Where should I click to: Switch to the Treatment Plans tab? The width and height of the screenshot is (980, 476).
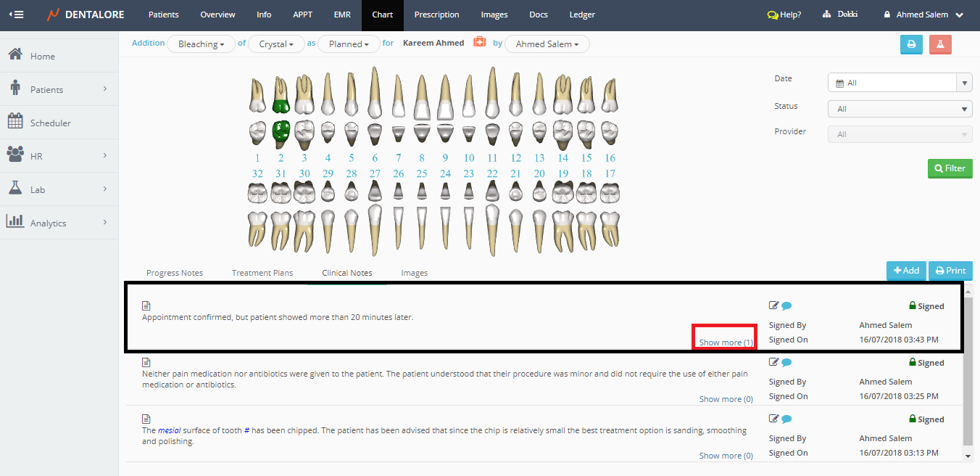pyautogui.click(x=262, y=273)
